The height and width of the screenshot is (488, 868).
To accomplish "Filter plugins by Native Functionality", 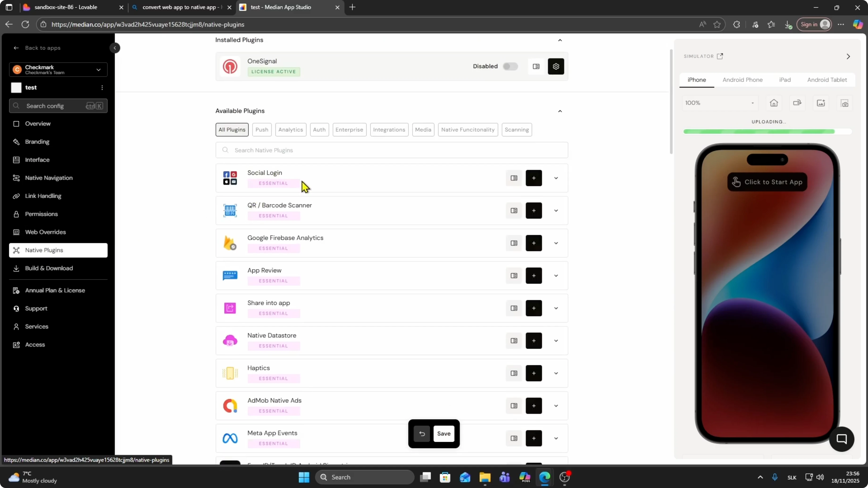I will coord(468,130).
